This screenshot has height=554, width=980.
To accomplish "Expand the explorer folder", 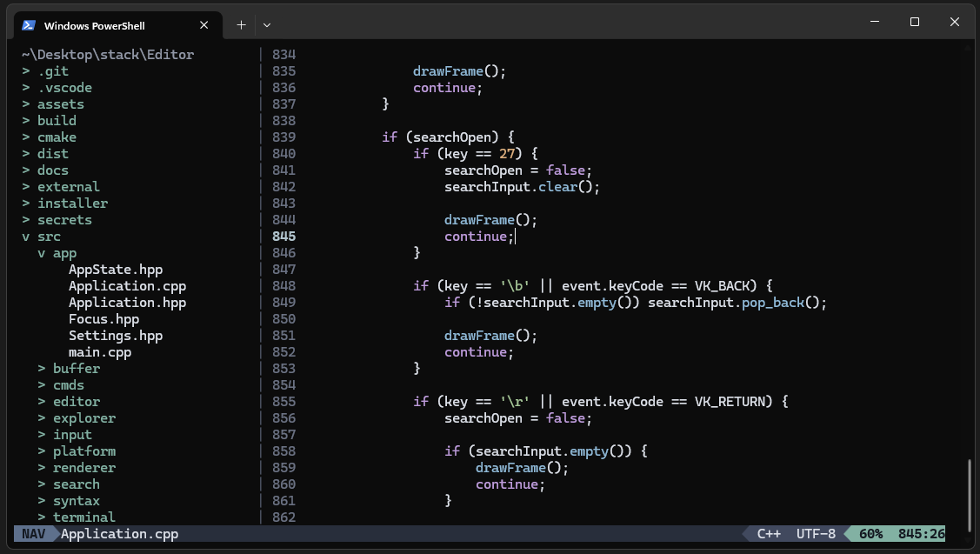I will point(77,418).
